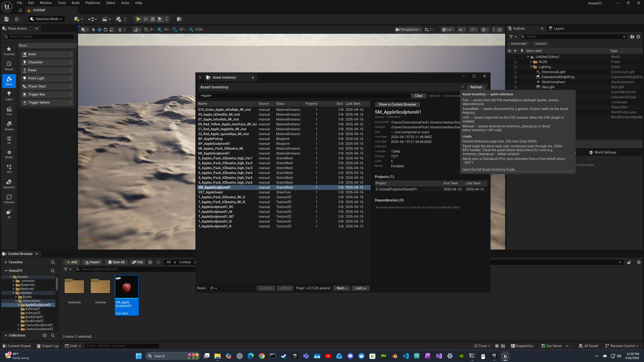Click the Save current level icon
Image resolution: width=644 pixels, height=362 pixels.
(x=7, y=19)
